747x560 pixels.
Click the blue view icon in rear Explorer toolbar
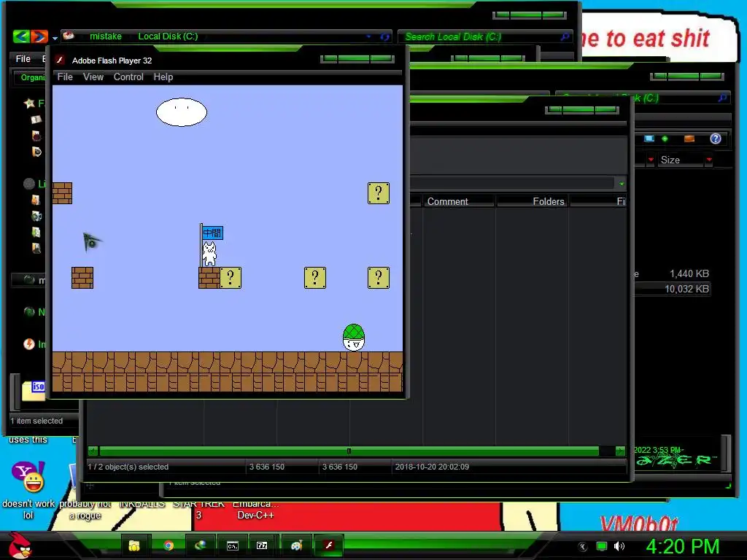pyautogui.click(x=649, y=139)
